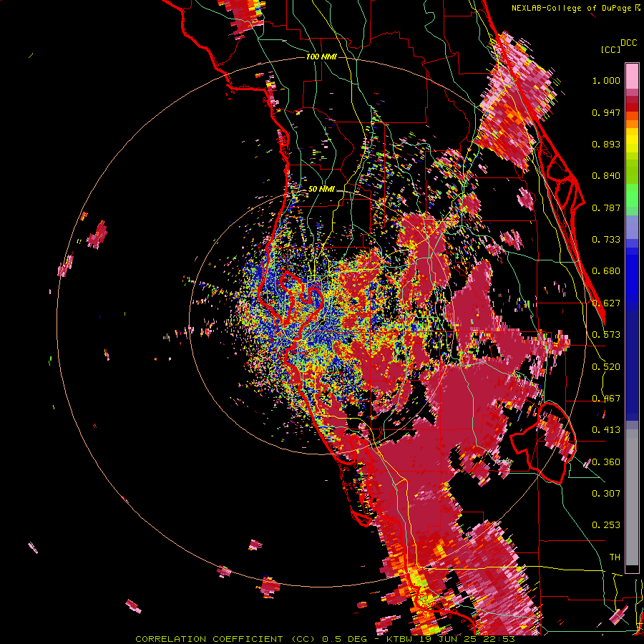
Task: Pick the bright blue color bar segment near 0.680
Action: 632,275
